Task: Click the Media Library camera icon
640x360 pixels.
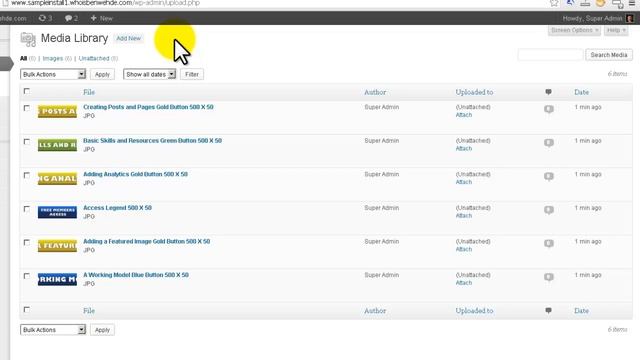Action: click(28, 39)
